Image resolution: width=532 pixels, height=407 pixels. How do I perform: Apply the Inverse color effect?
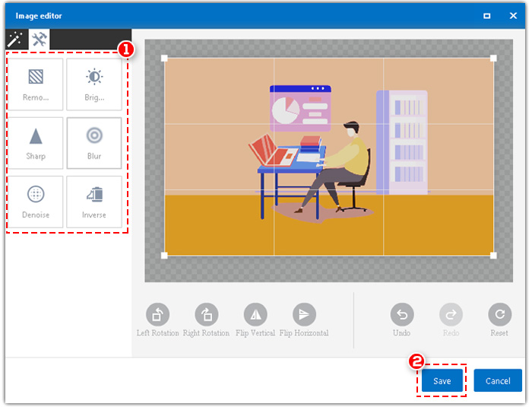click(94, 202)
